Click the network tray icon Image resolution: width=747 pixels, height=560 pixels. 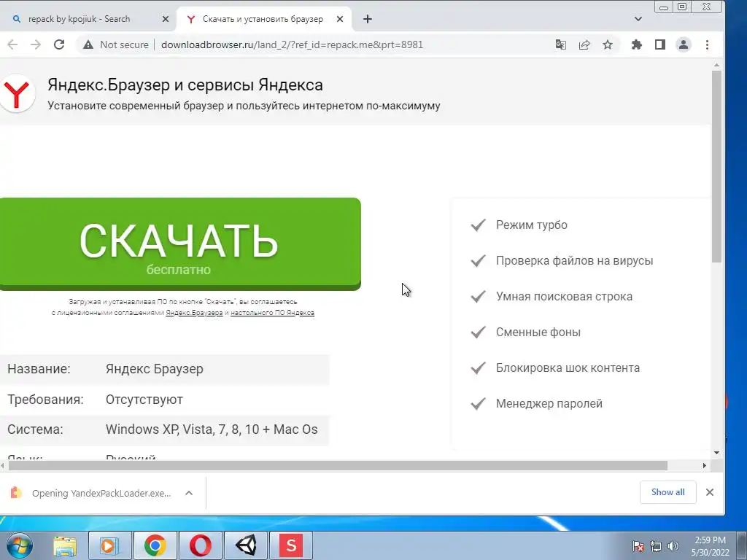(656, 546)
